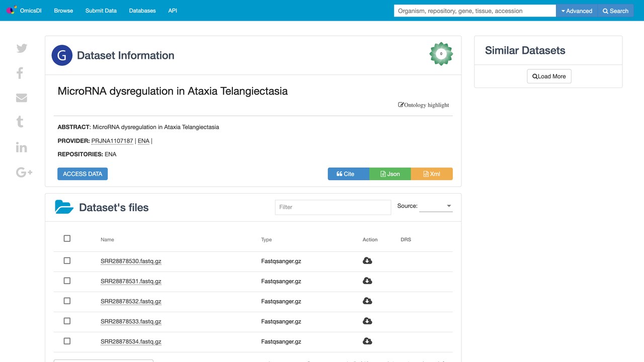This screenshot has width=644, height=362.
Task: Download SRR28878531.fastq.gz via cloud icon
Action: point(367,281)
